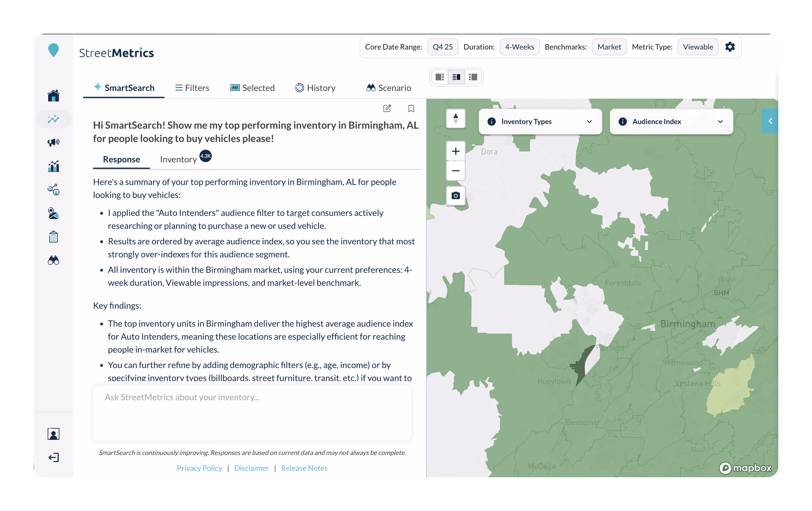Open the Selected tab
Screen dimensions: 812x511
(252, 88)
